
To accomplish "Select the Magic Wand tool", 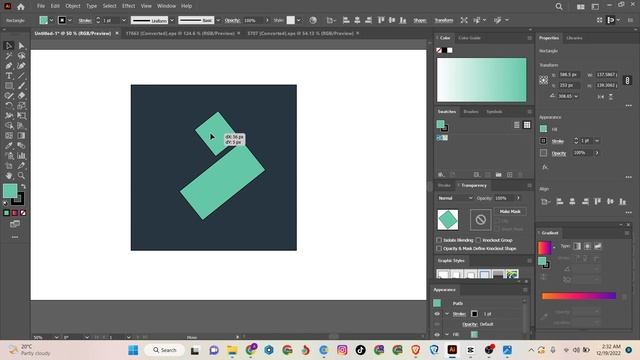I will pyautogui.click(x=9, y=56).
